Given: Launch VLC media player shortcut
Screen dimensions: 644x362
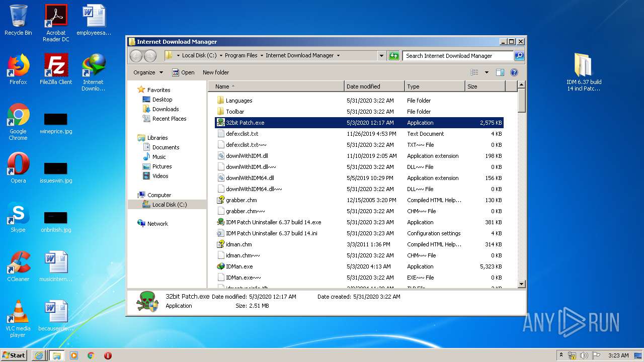Looking at the screenshot, I should 18,319.
